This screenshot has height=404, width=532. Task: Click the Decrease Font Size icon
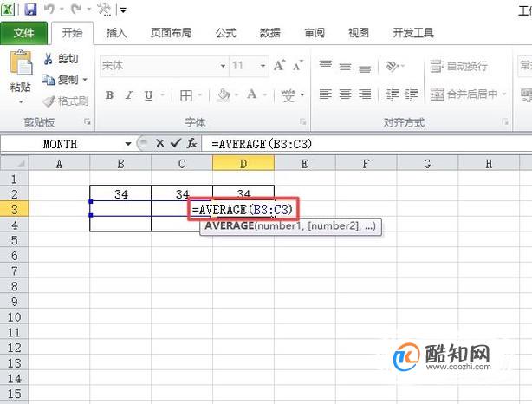(298, 65)
